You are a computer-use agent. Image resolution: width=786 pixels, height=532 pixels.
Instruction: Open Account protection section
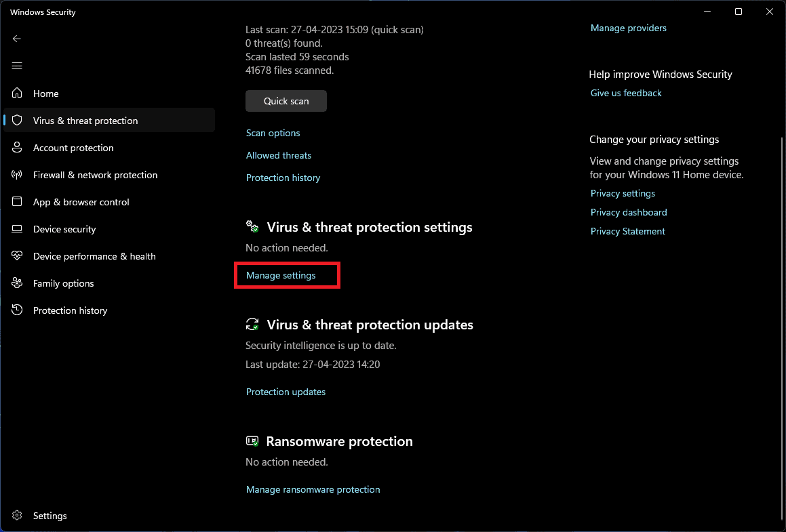109,148
